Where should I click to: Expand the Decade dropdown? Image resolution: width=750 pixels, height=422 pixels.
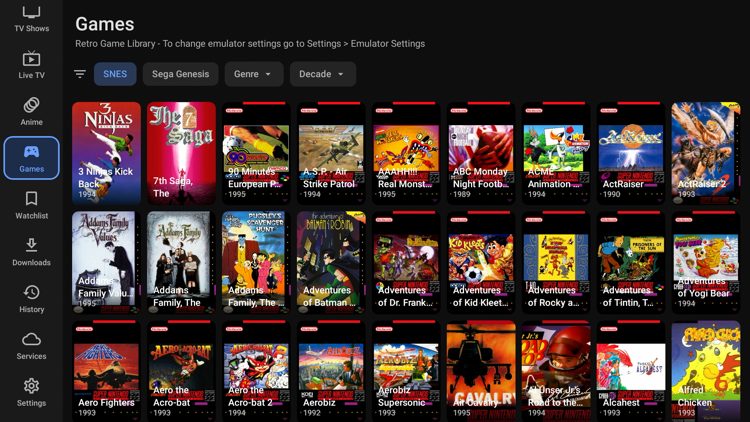coord(322,74)
